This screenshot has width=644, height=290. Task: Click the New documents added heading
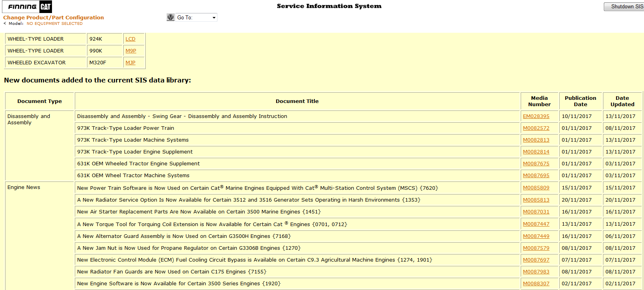click(x=97, y=80)
